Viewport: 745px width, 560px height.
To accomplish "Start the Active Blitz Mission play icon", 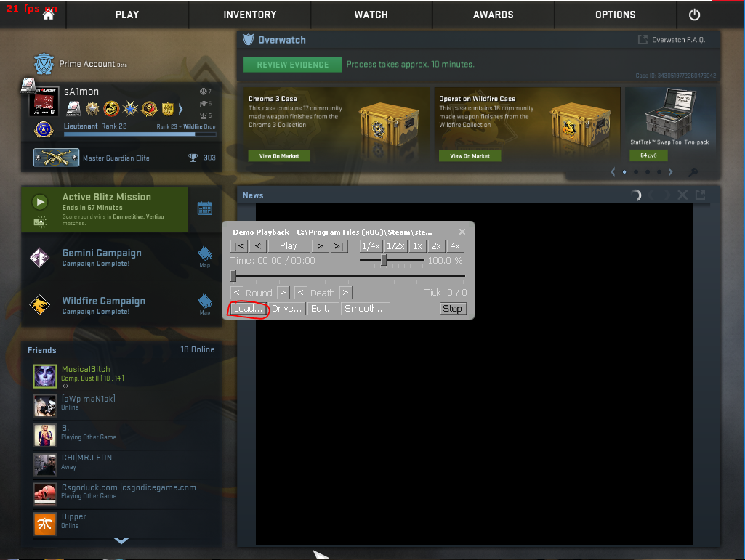I will pos(40,202).
